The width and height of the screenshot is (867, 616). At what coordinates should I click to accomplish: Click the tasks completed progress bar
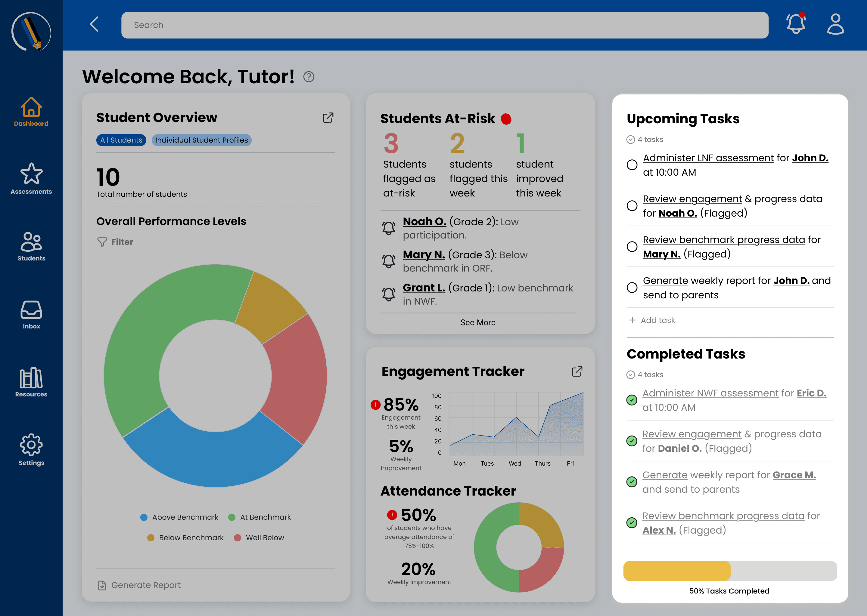tap(730, 571)
